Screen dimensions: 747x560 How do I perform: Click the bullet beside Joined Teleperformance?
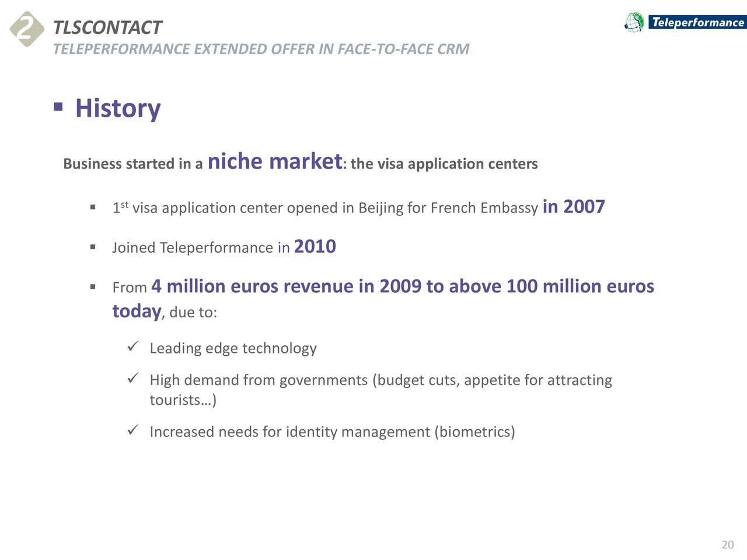[x=94, y=247]
